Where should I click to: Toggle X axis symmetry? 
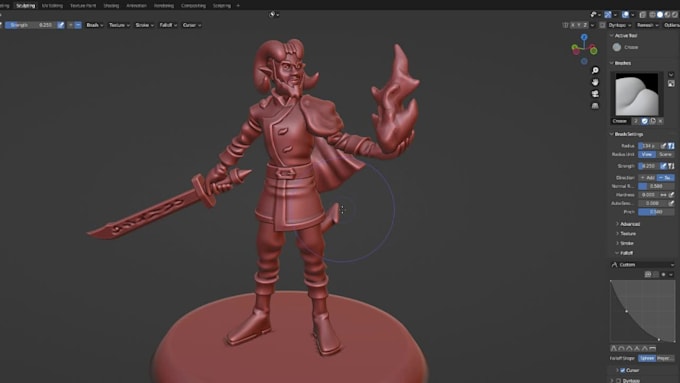573,25
